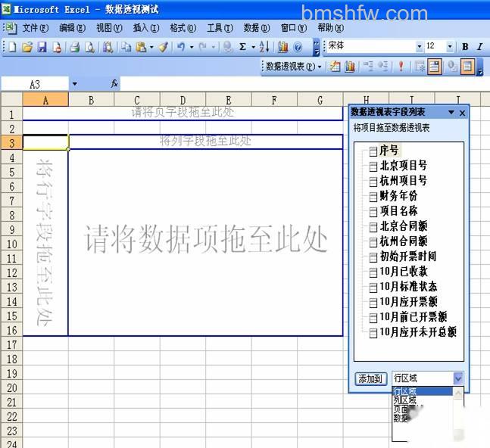Create a new blank workbook
The width and height of the screenshot is (490, 448).
12,48
